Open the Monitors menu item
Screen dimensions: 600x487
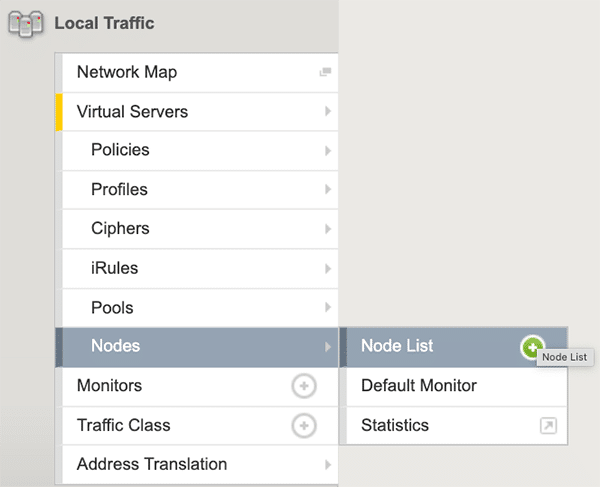[110, 386]
